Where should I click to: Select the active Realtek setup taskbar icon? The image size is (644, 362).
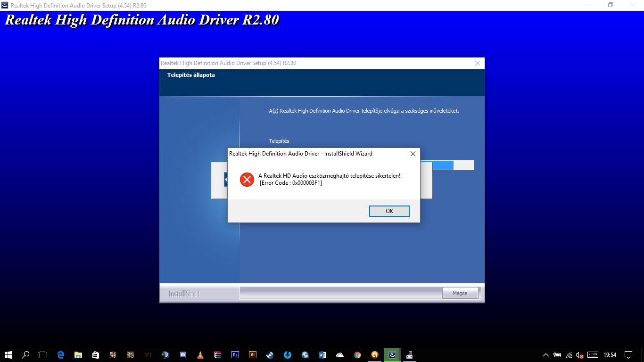point(392,355)
